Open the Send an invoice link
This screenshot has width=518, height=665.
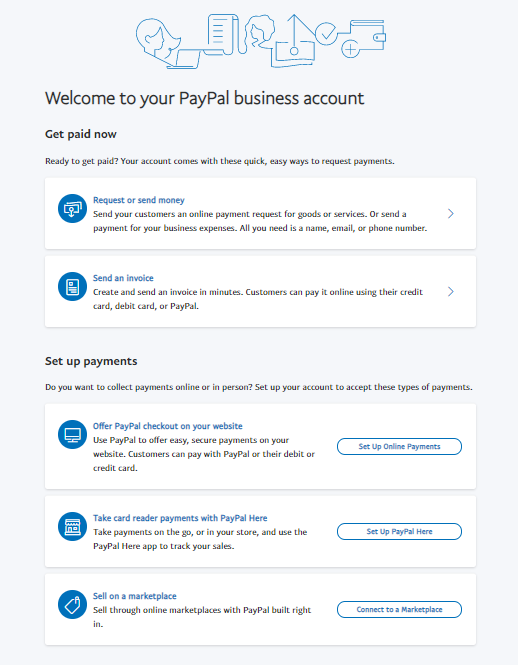[x=123, y=278]
